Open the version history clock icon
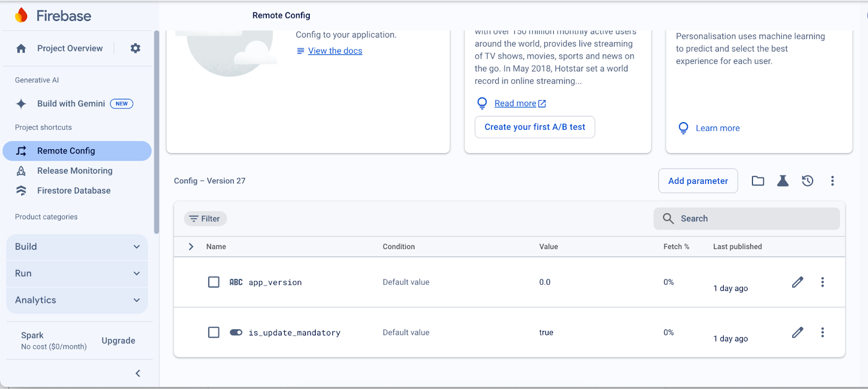The image size is (868, 389). point(808,181)
